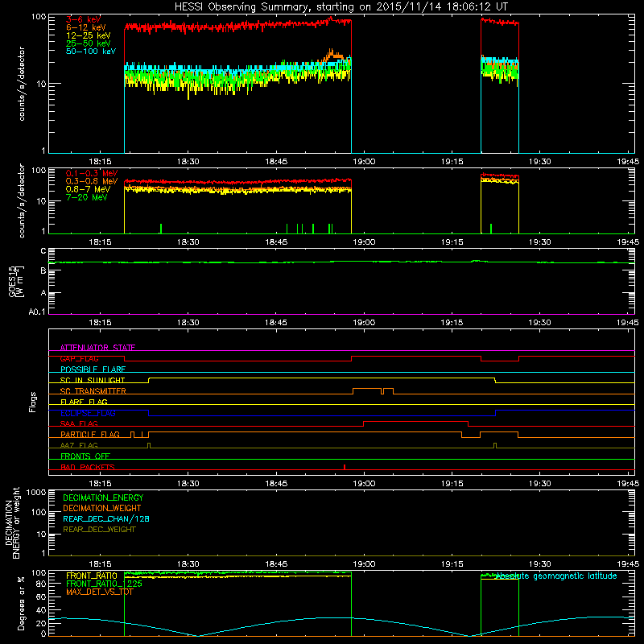Click the 0.8-7 MeV legend label
644x644 pixels.
pyautogui.click(x=88, y=189)
